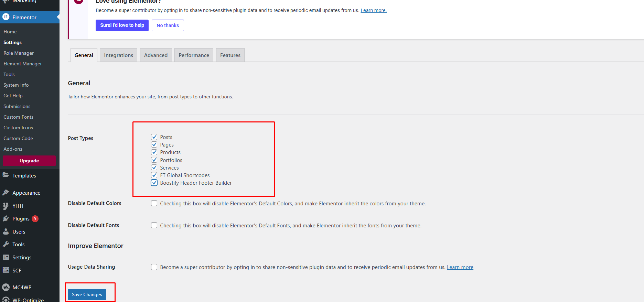The height and width of the screenshot is (302, 644).
Task: Uncheck Boostify Header Footer Builder checkbox
Action: click(x=154, y=183)
